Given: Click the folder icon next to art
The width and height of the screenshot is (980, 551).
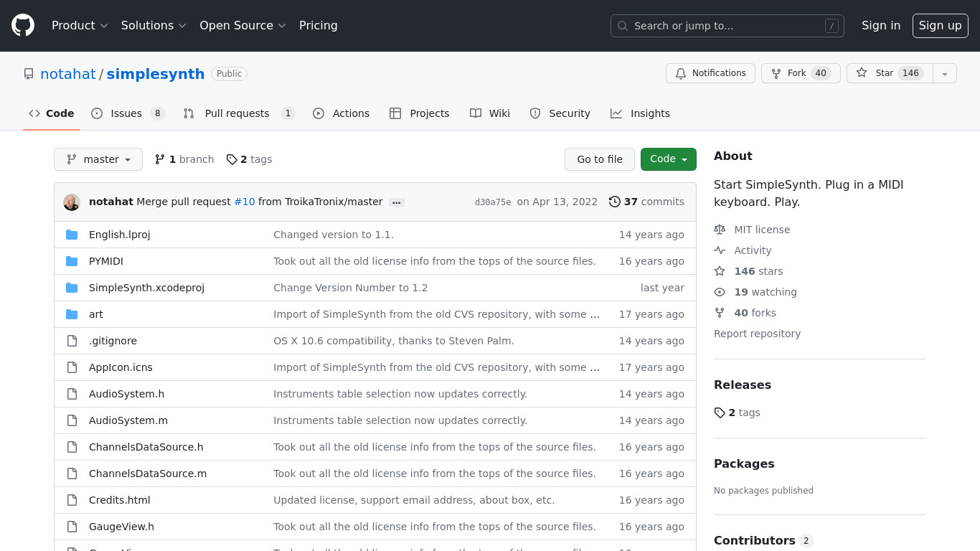Looking at the screenshot, I should pyautogui.click(x=72, y=314).
